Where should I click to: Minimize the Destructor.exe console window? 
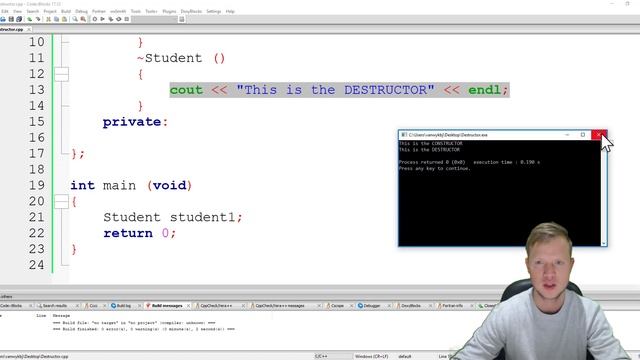(567, 135)
